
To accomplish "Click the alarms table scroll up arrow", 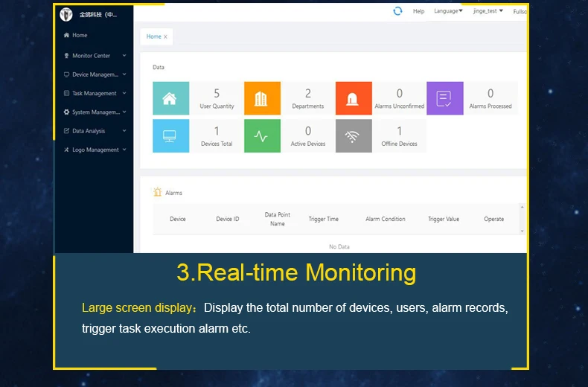I will (522, 207).
